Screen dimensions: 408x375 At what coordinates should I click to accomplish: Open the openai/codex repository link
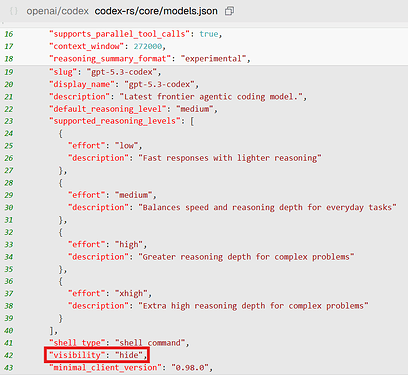(58, 11)
